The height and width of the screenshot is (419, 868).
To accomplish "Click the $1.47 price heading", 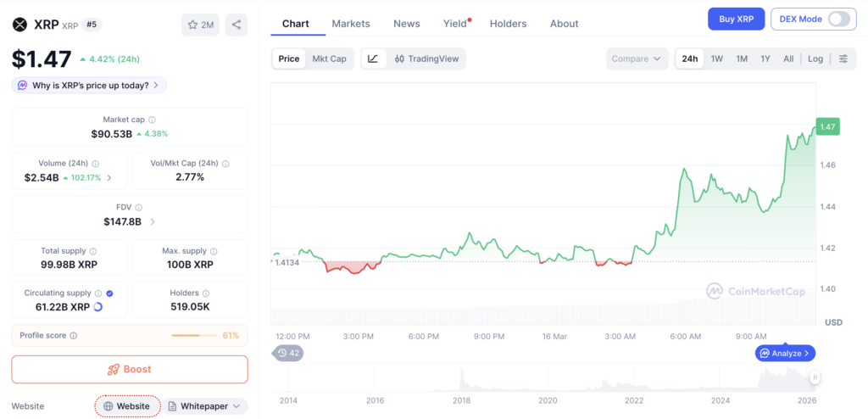I will 42,59.
